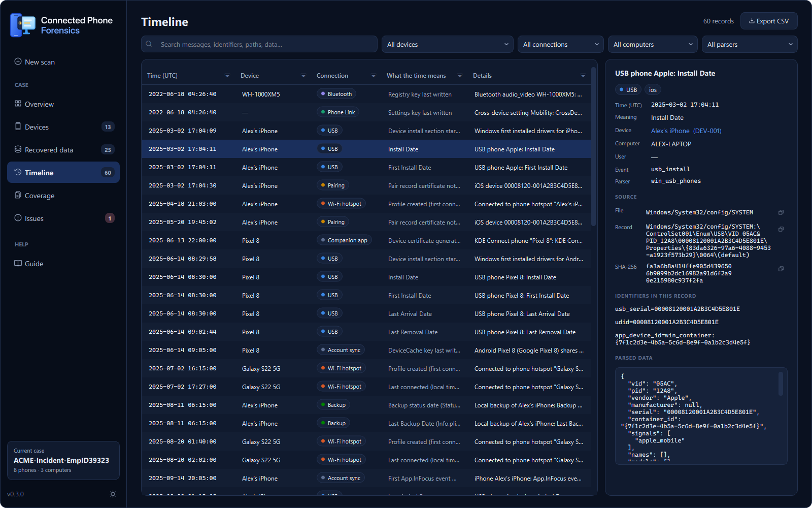Go to Recovered data section
812x508 pixels.
coord(63,149)
